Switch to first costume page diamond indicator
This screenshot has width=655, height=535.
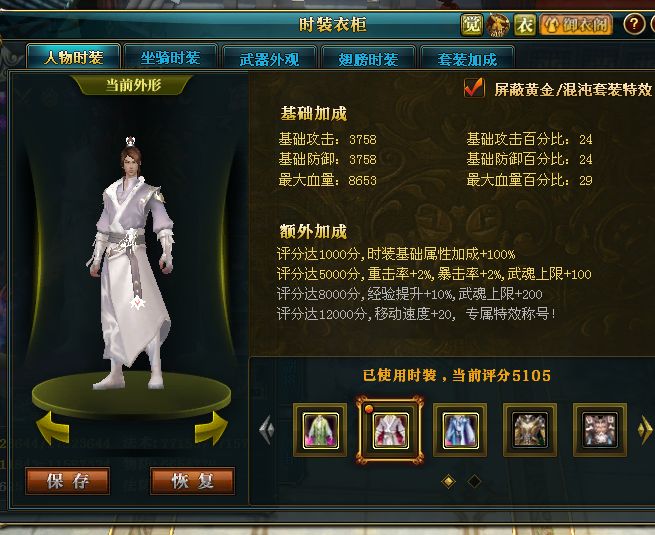[448, 482]
